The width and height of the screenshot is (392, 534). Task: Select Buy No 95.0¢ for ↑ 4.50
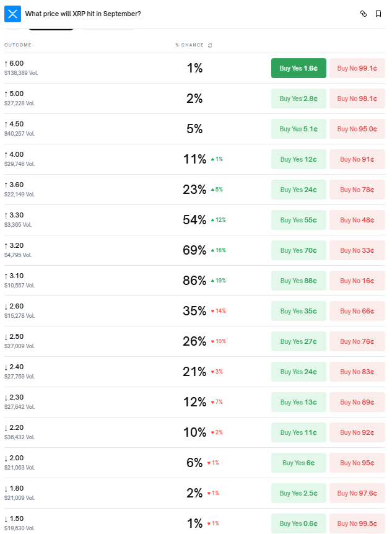[357, 129]
